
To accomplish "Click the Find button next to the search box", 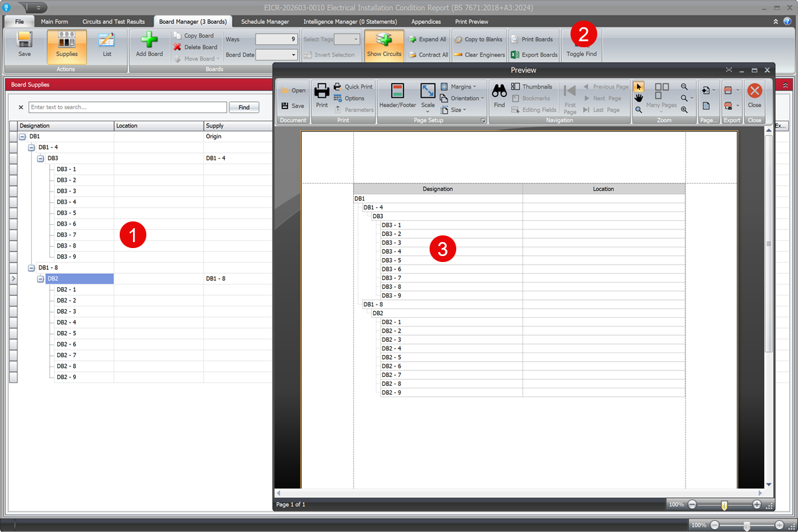I will coord(245,107).
